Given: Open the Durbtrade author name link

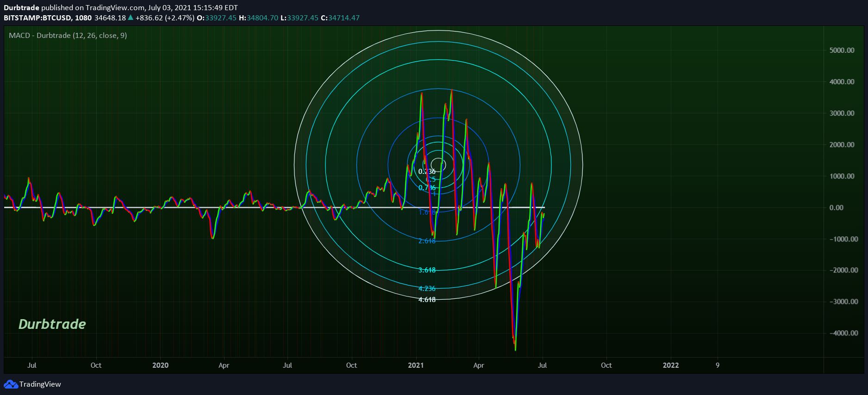Looking at the screenshot, I should pos(21,8).
